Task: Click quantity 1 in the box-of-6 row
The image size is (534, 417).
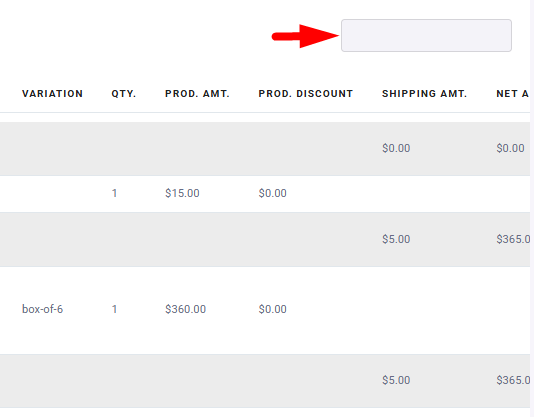Action: (114, 309)
